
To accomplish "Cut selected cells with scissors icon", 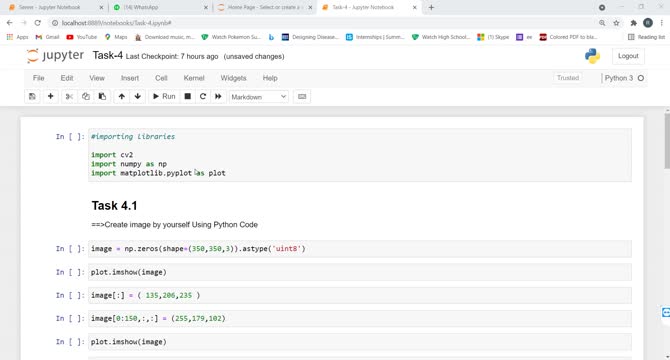I will click(69, 97).
